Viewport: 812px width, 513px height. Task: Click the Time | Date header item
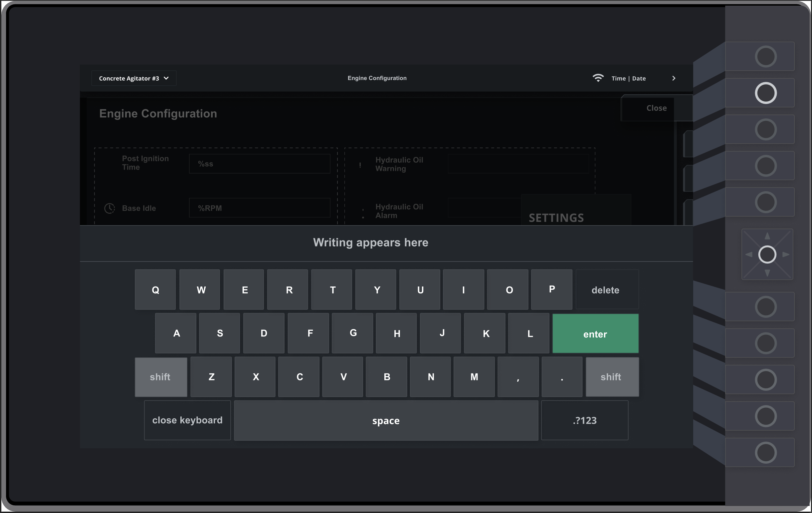click(x=628, y=78)
